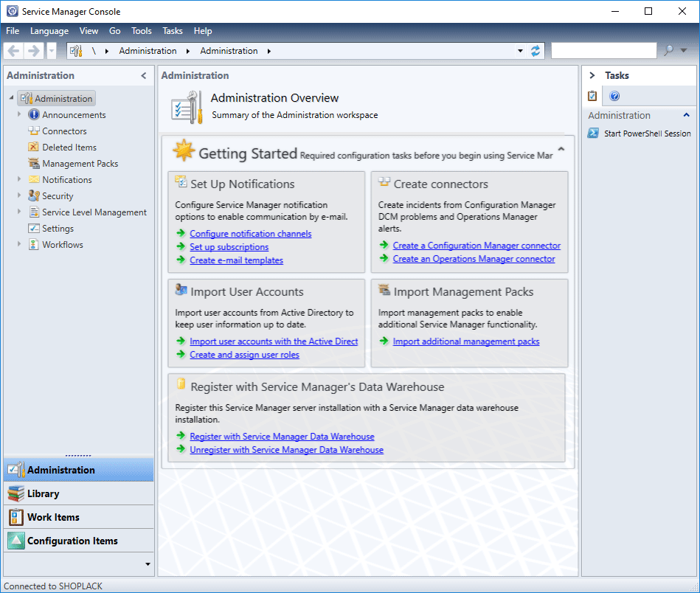Open the Help menu
Viewport: 700px width, 593px height.
point(203,31)
